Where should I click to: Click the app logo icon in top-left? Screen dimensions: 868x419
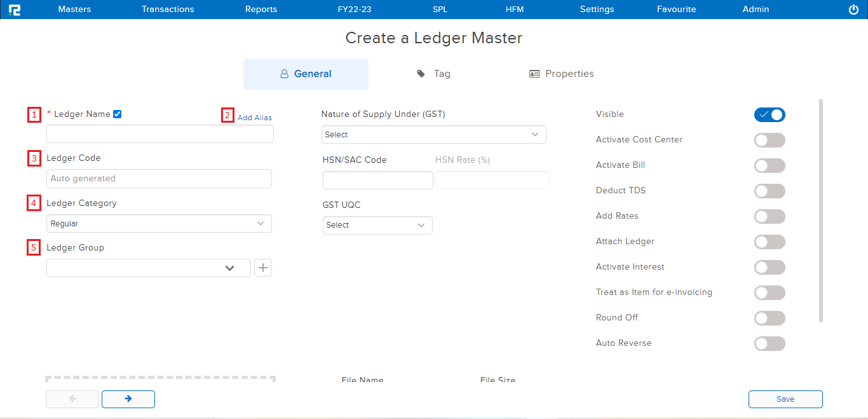pos(15,10)
